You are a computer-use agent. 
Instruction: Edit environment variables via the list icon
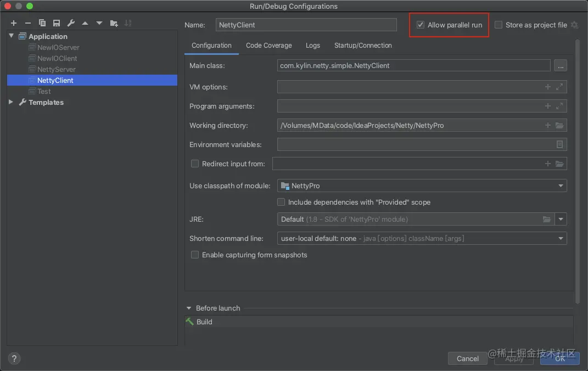pos(559,144)
